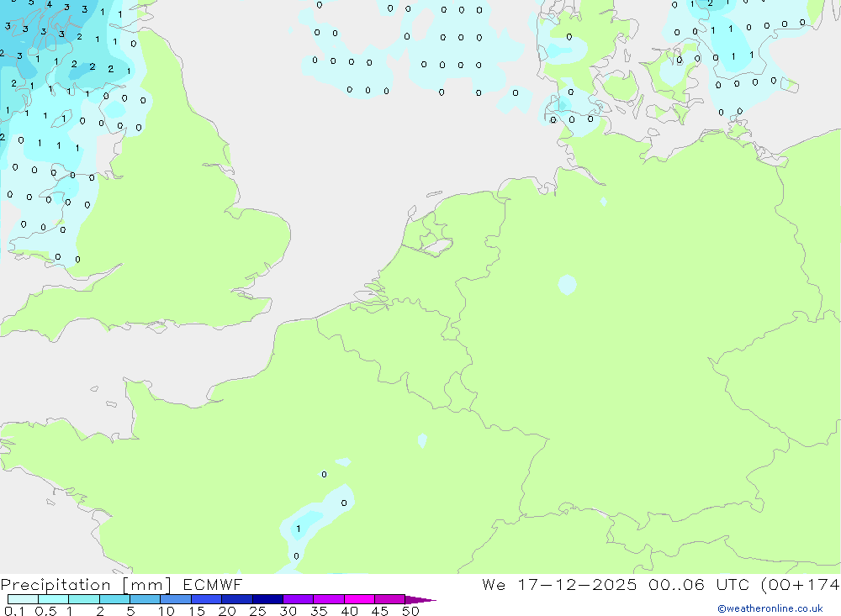Pick the 40–45 mm magenta legend swatch

point(359,599)
